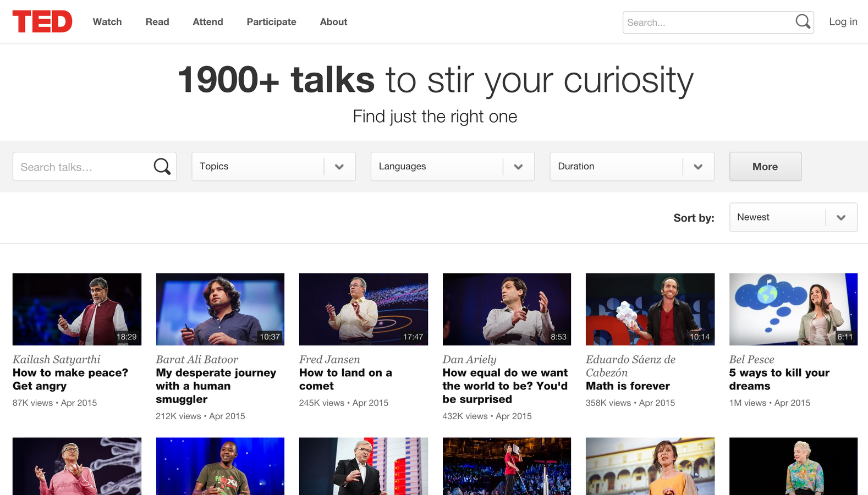Screen dimensions: 868x495
Task: Click '5 ways to kill your dreams' title
Action: coord(779,380)
